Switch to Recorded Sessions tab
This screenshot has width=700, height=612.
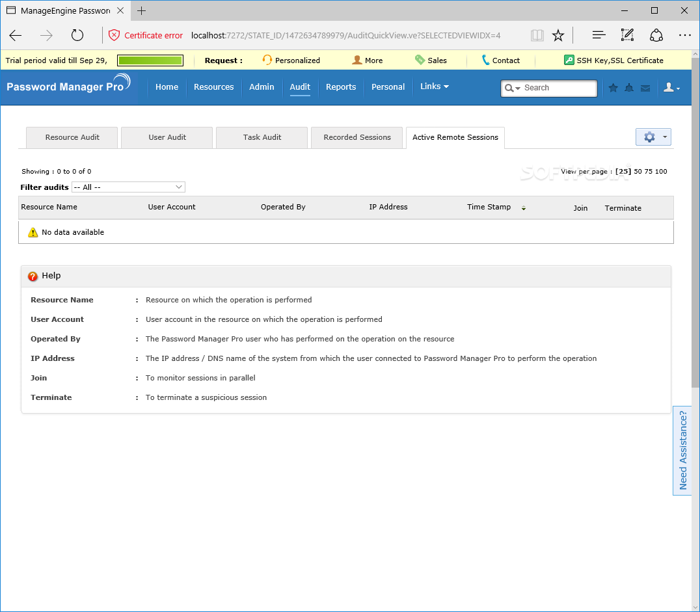click(x=357, y=137)
